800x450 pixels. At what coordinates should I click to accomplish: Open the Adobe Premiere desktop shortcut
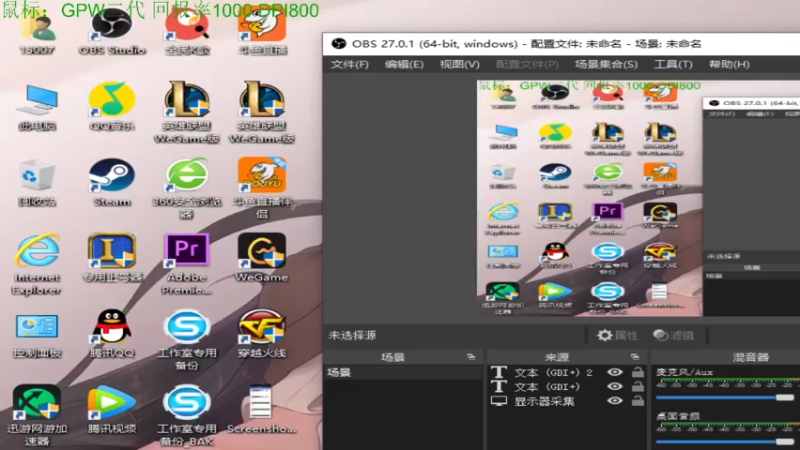pyautogui.click(x=187, y=263)
